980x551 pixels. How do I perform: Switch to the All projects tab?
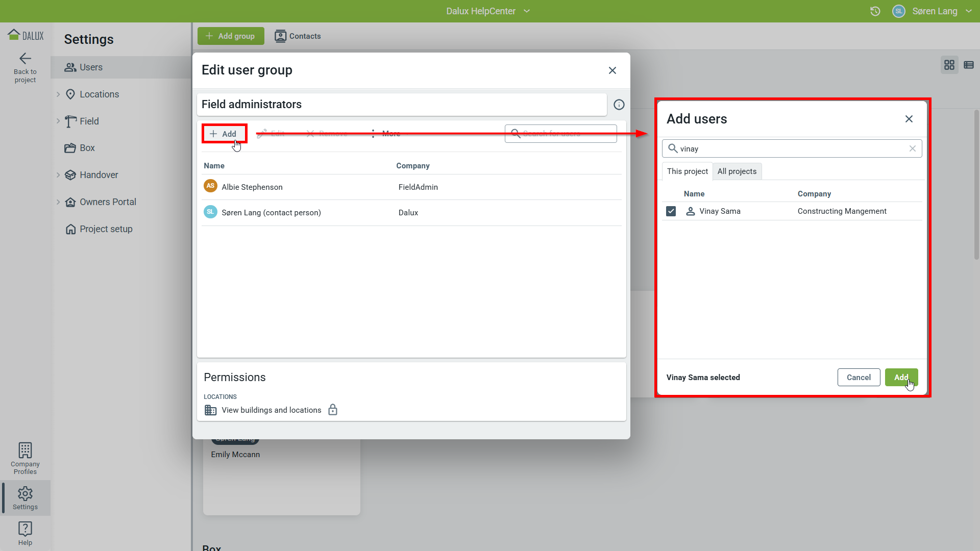coord(737,171)
